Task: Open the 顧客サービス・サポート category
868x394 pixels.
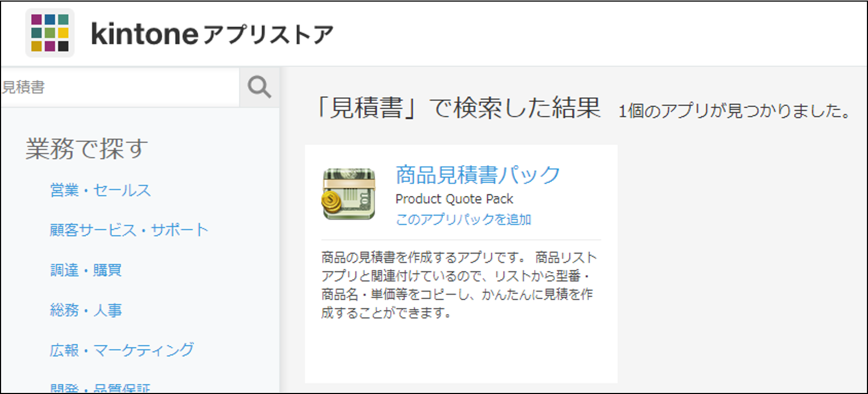Action: (x=129, y=230)
